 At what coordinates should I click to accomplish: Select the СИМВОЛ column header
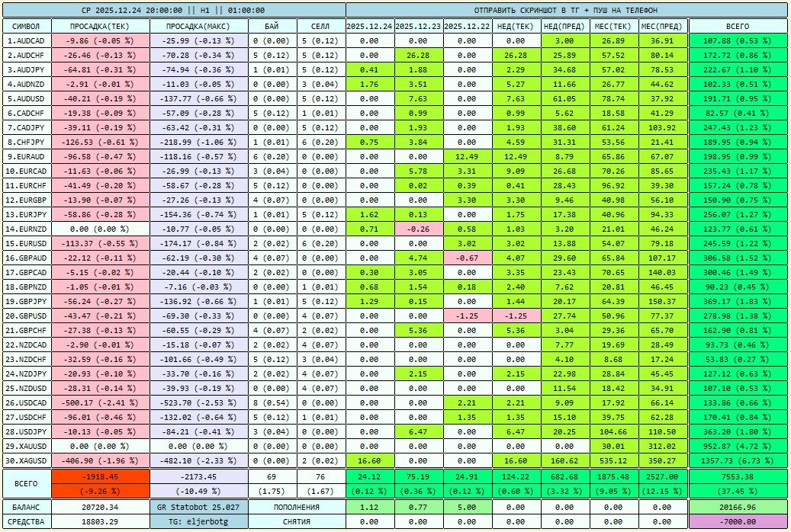pyautogui.click(x=26, y=26)
